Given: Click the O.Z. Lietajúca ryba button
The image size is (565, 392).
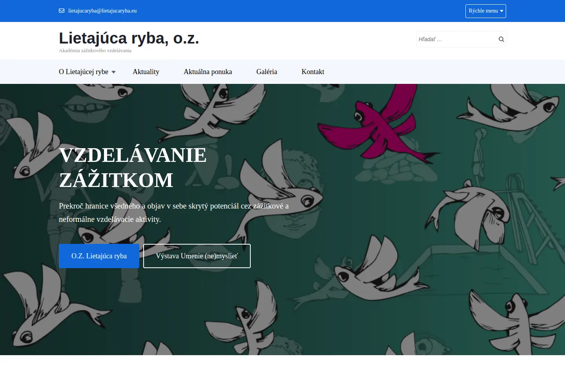Looking at the screenshot, I should 99,256.
